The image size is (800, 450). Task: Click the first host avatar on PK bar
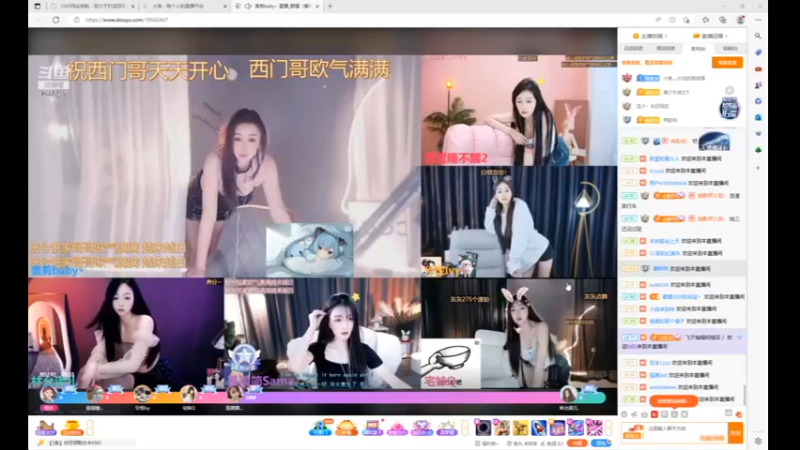[49, 394]
